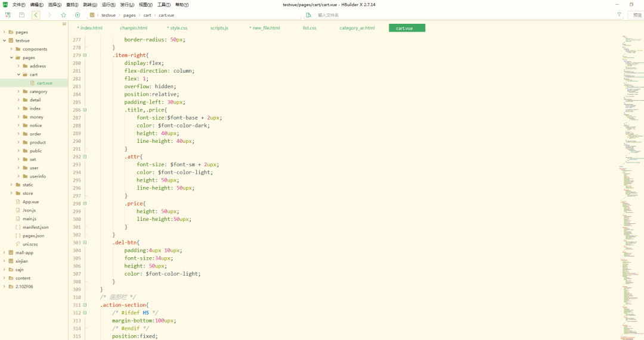Collapse code fold at line 311

click(85, 305)
